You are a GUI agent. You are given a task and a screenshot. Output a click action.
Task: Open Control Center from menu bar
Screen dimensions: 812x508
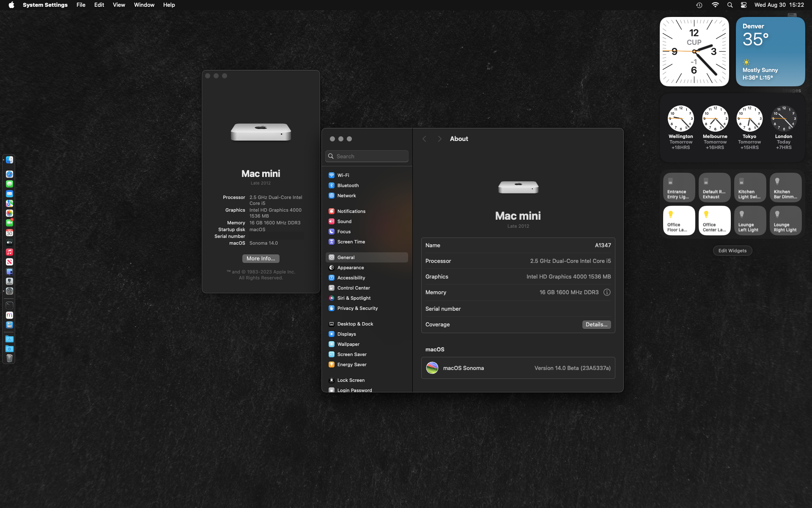coord(743,5)
